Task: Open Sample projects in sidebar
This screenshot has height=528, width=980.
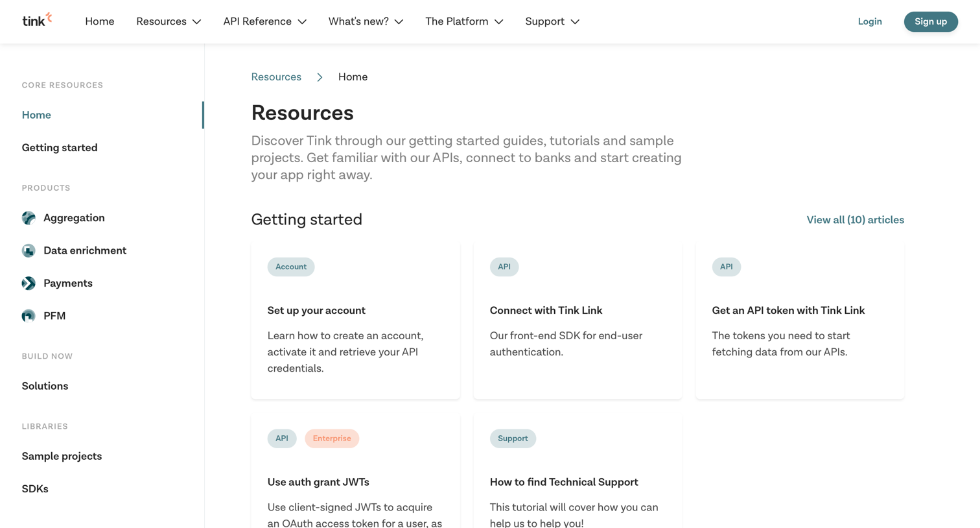Action: [x=62, y=456]
